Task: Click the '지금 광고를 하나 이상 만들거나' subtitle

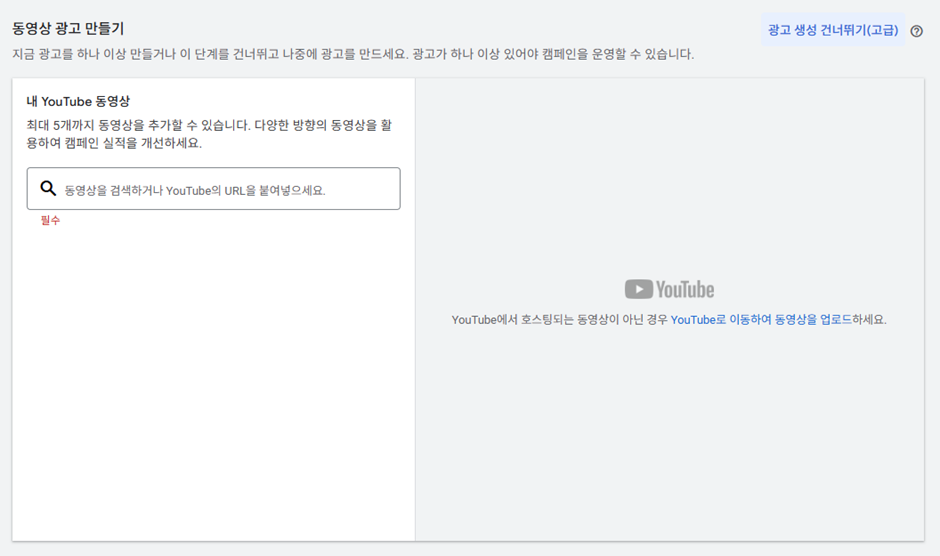Action: (x=353, y=54)
